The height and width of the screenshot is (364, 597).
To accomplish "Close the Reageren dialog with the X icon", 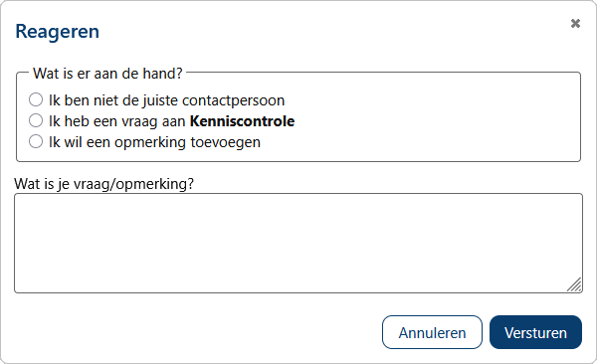I will (x=575, y=24).
